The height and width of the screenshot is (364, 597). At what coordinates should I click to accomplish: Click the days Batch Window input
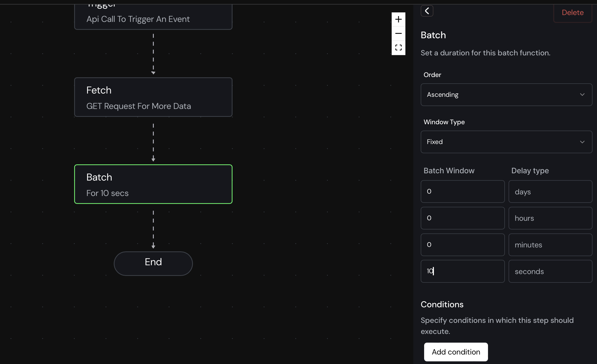(x=462, y=191)
